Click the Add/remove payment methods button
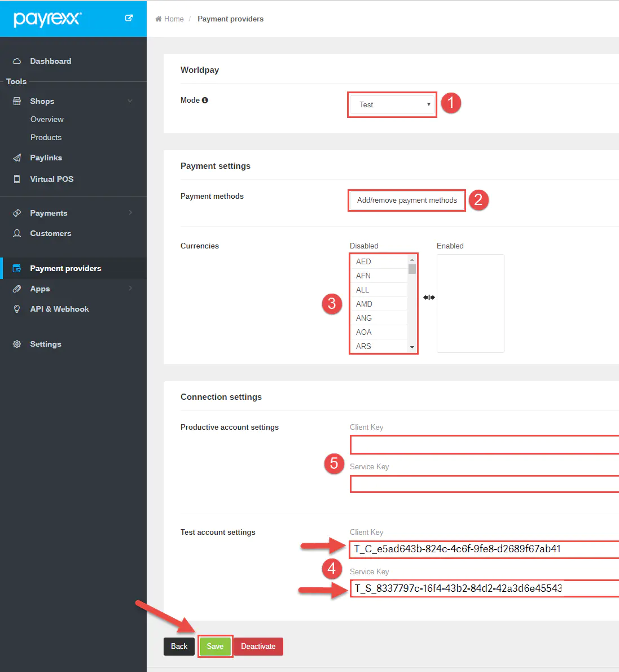Viewport: 619px width, 672px height. pyautogui.click(x=407, y=200)
